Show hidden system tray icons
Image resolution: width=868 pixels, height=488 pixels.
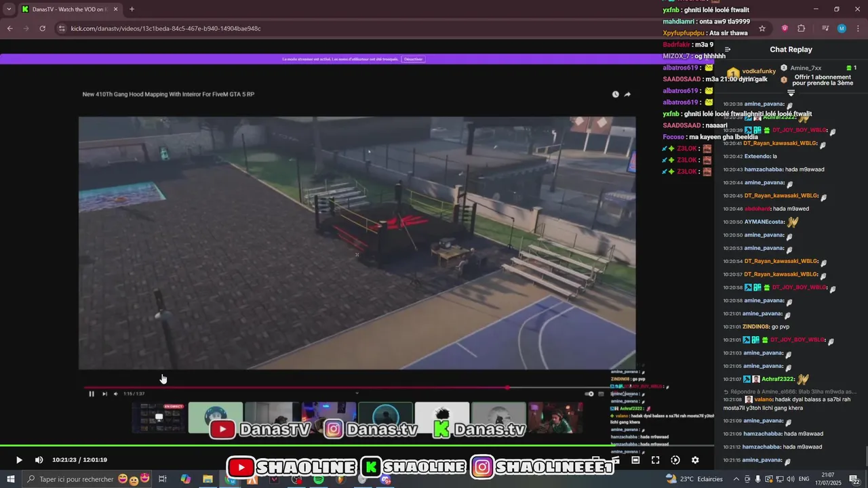coord(736,479)
